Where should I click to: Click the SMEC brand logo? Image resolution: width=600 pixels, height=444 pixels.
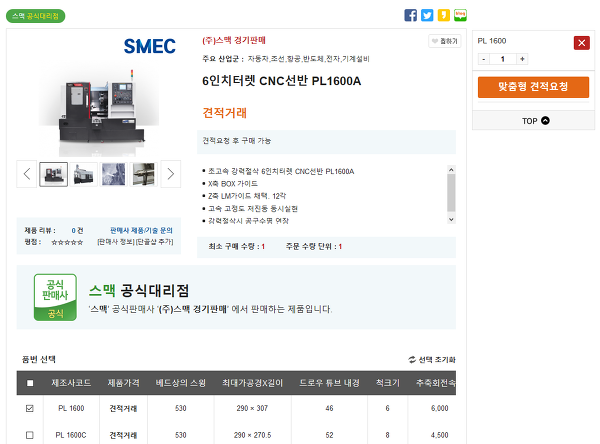click(x=150, y=46)
